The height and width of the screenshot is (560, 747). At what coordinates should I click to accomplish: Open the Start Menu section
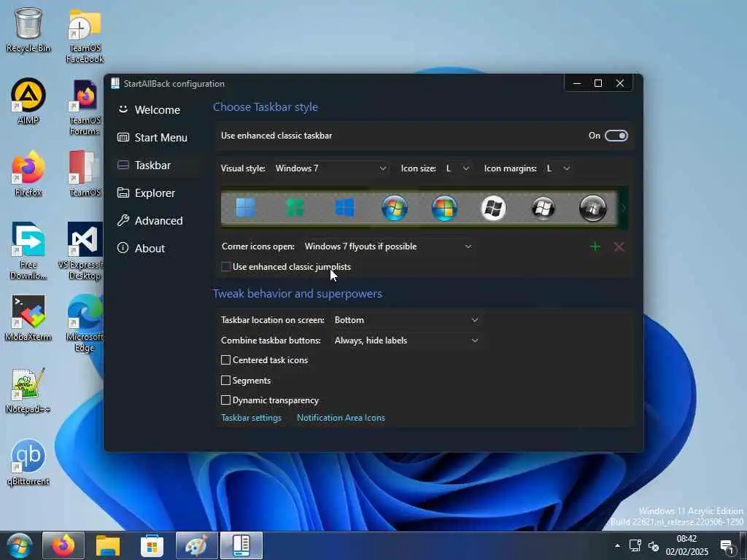point(158,138)
